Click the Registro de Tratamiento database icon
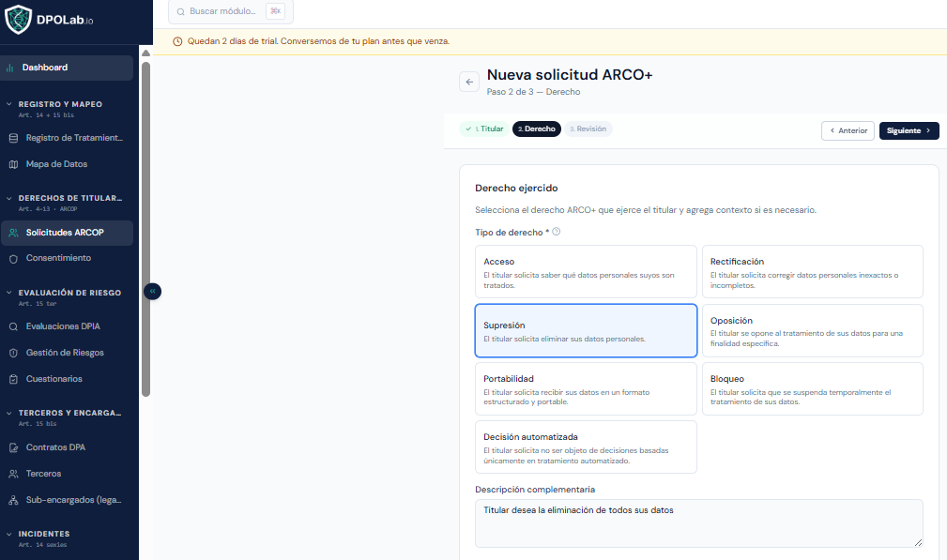Screen dimensions: 947x560 pyautogui.click(x=13, y=138)
